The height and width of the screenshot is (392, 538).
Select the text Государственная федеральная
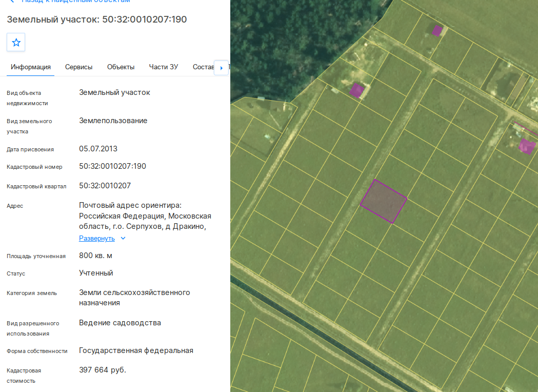(136, 350)
